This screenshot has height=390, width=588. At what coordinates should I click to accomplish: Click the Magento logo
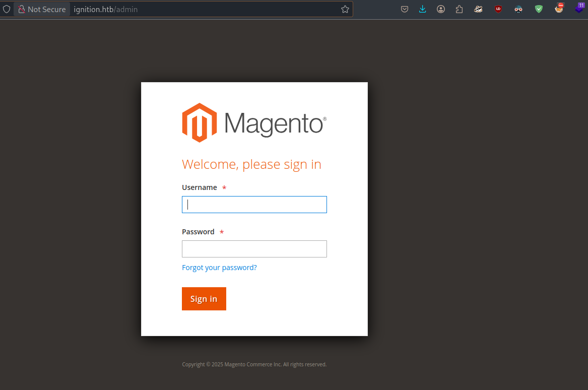[254, 122]
